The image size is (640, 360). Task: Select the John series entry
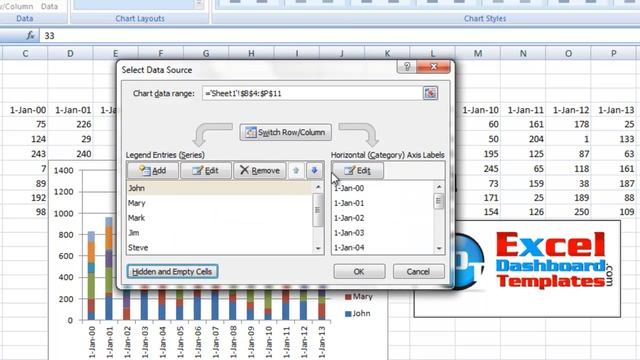point(220,188)
